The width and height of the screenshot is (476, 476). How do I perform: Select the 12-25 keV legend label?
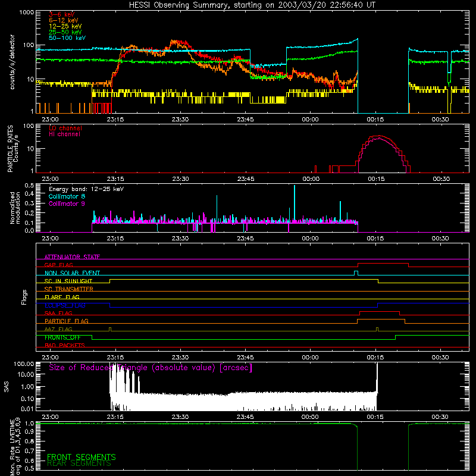(x=65, y=26)
